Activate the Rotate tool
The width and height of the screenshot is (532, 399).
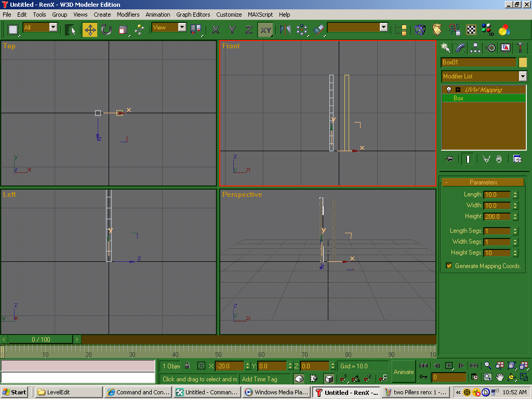(x=107, y=30)
